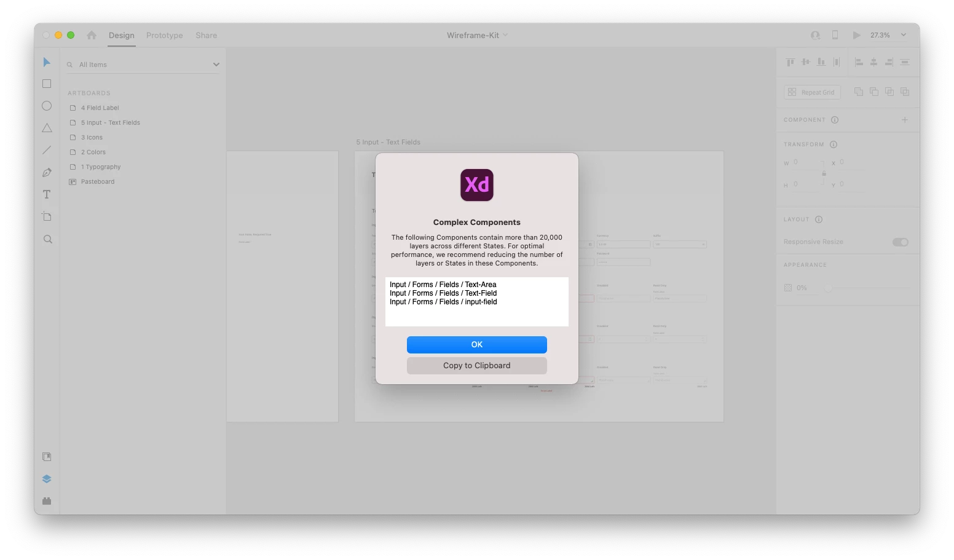Image resolution: width=954 pixels, height=560 pixels.
Task: Switch to the Design tab
Action: pyautogui.click(x=122, y=35)
